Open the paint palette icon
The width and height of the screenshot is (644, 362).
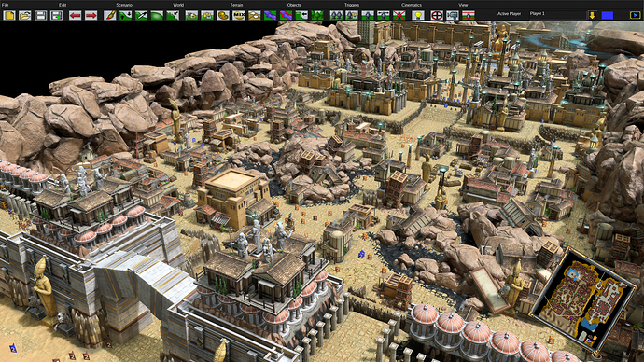click(x=223, y=16)
